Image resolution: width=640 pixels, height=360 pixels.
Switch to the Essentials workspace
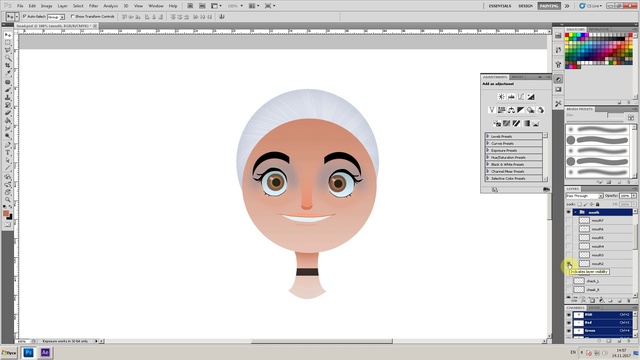[x=500, y=6]
